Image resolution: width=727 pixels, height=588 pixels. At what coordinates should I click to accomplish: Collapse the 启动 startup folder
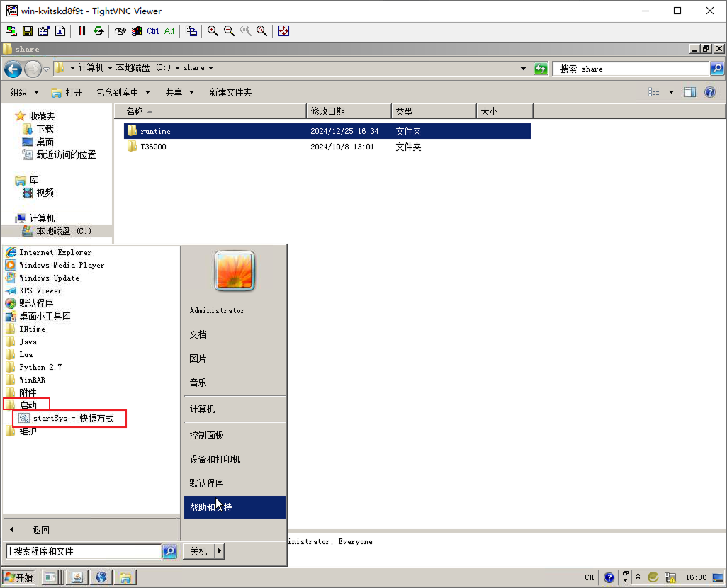(27, 405)
